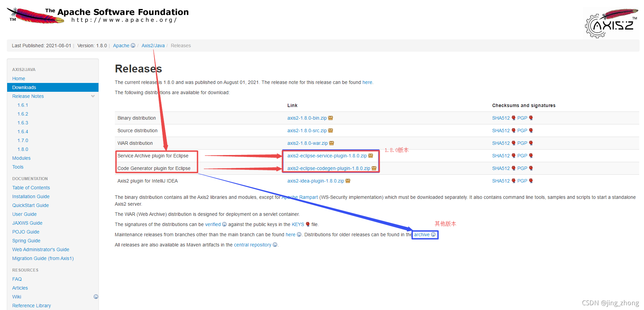The width and height of the screenshot is (644, 310).
Task: Click signature icon after PGP in IntelliJ IDEA row
Action: (x=531, y=181)
